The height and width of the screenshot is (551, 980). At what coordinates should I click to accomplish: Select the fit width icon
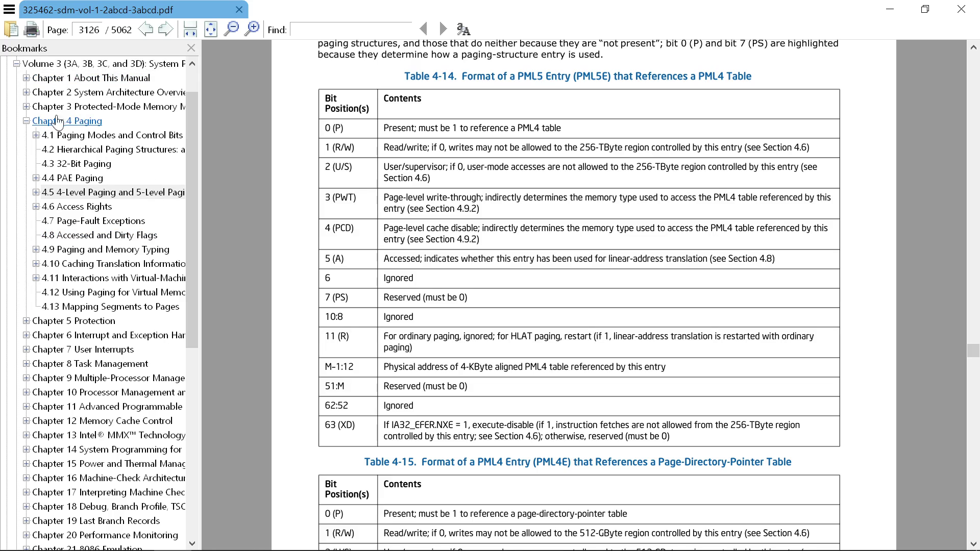click(190, 29)
